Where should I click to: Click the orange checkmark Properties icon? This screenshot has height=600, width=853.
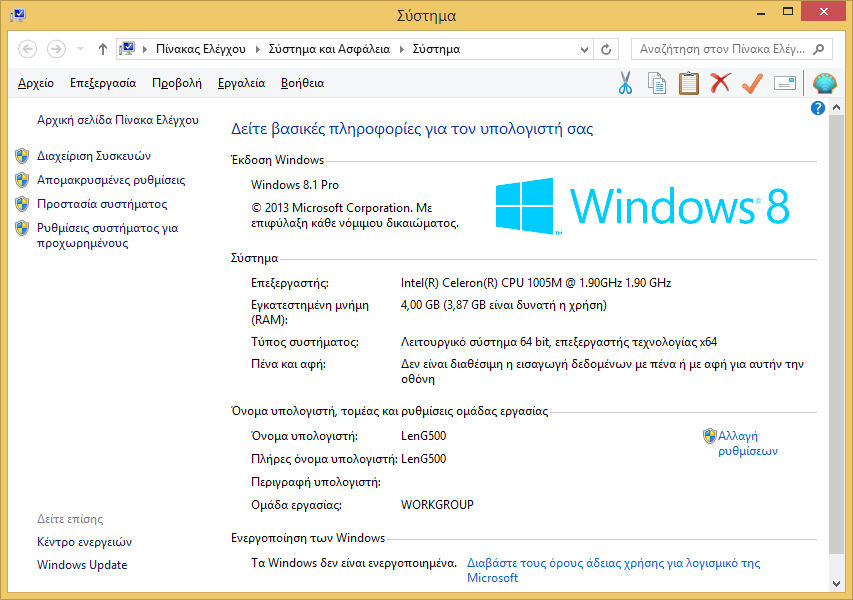click(x=752, y=83)
